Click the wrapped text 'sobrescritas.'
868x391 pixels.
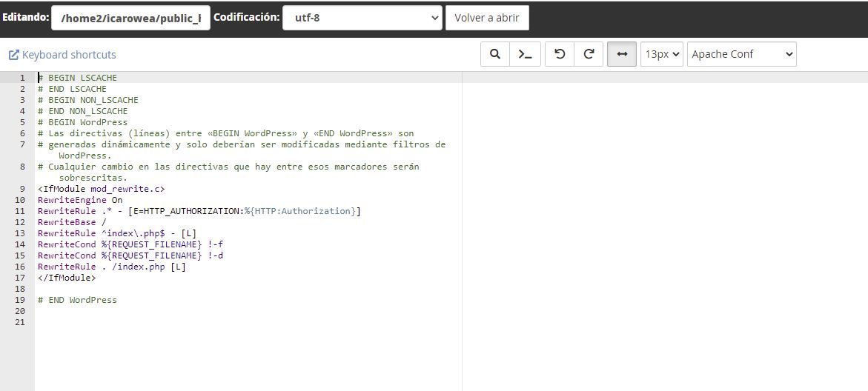pyautogui.click(x=93, y=178)
